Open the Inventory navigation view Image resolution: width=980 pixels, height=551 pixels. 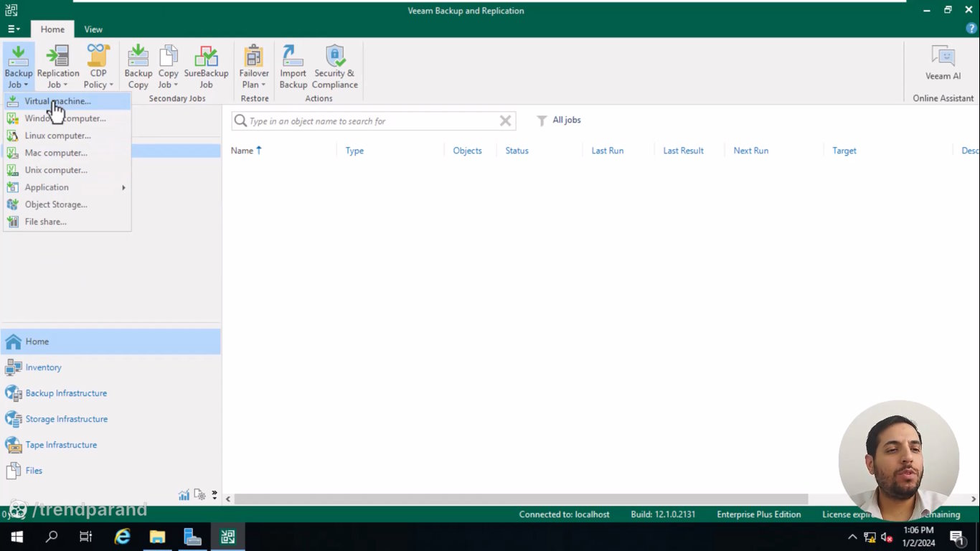pos(110,367)
